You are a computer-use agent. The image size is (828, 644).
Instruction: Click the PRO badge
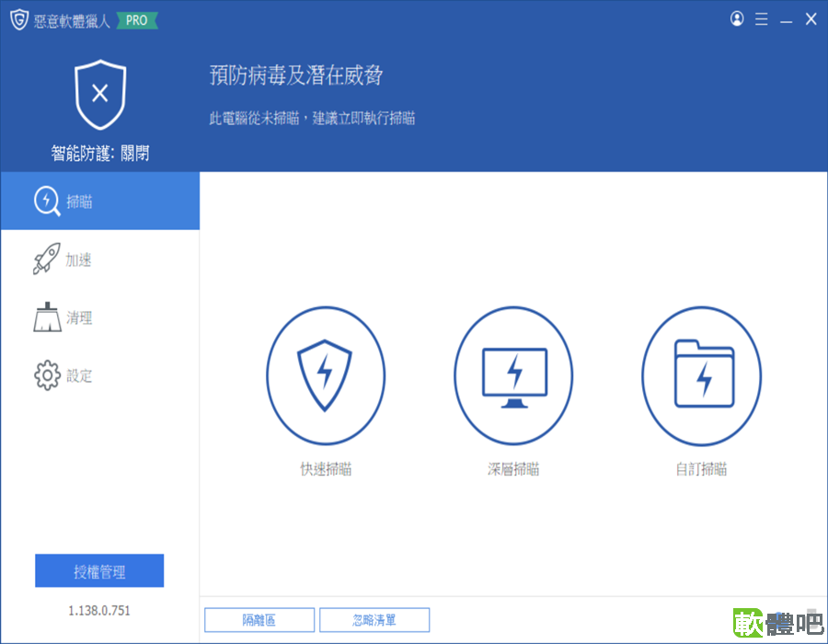click(137, 20)
